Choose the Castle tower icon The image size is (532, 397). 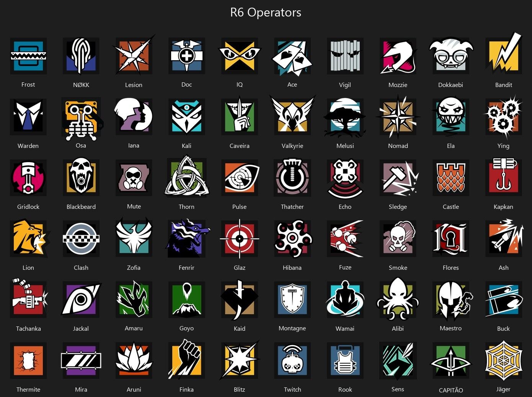(x=451, y=178)
